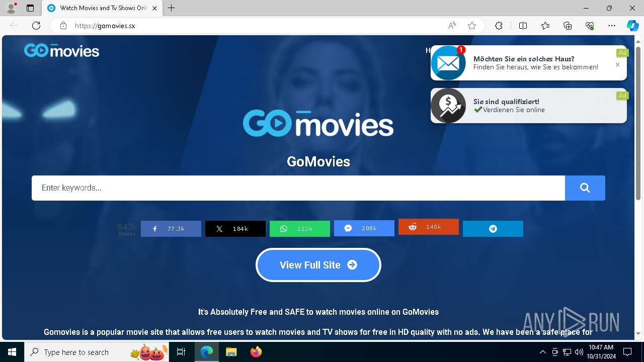Click the 'Enter keywords...' search field
Viewport: 644px width, 362px height.
298,188
